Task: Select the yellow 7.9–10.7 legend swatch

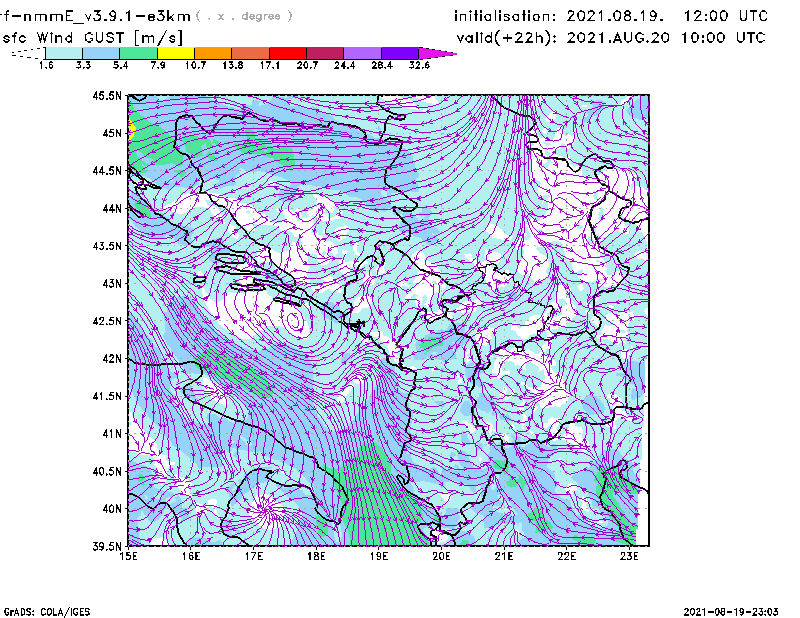Action: (x=176, y=53)
